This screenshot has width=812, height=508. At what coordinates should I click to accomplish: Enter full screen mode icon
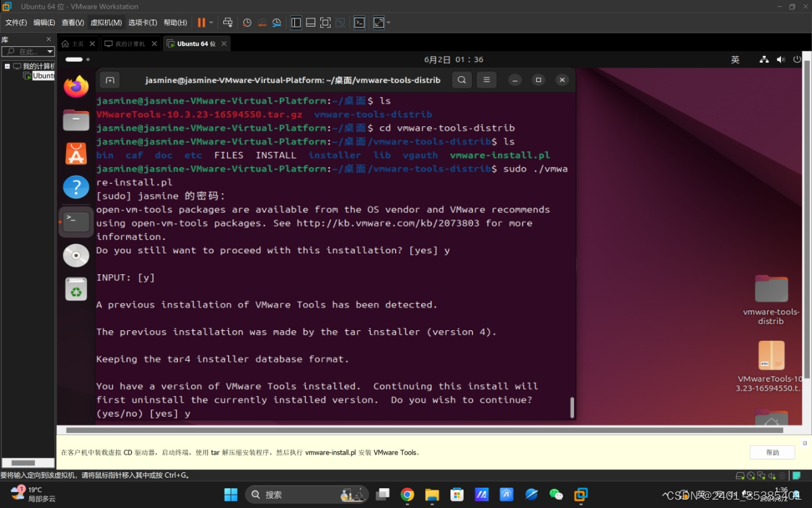[325, 22]
